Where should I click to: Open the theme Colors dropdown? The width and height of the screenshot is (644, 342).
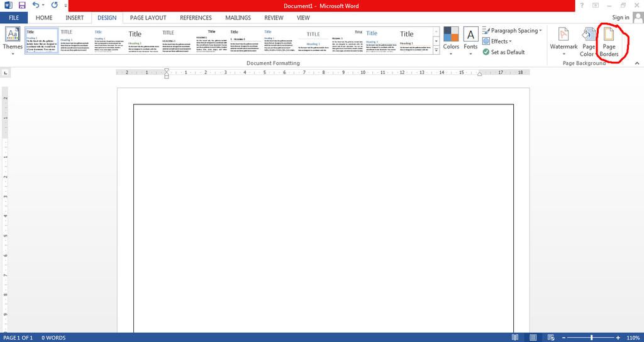click(x=451, y=41)
